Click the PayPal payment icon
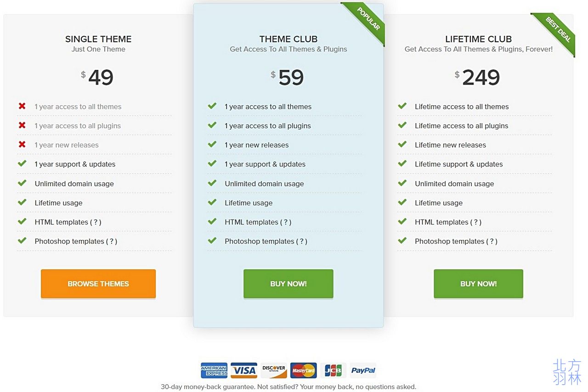This screenshot has height=392, width=588. 363,370
